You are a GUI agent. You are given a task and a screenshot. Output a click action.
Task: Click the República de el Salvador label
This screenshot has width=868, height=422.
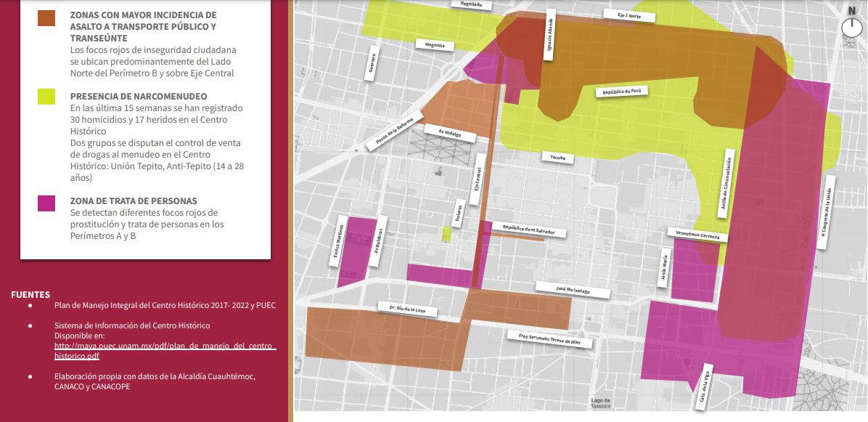528,230
